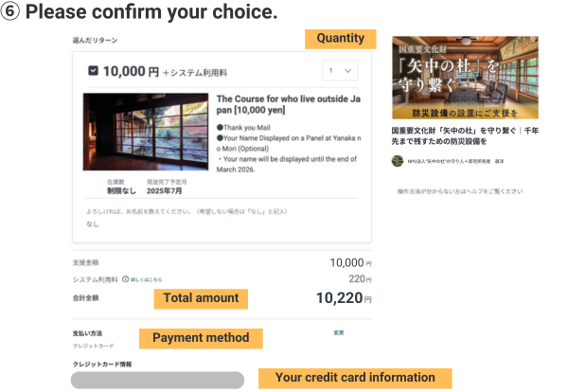568x392 pixels.
Task: Click the system fee info icon
Action: point(125,279)
